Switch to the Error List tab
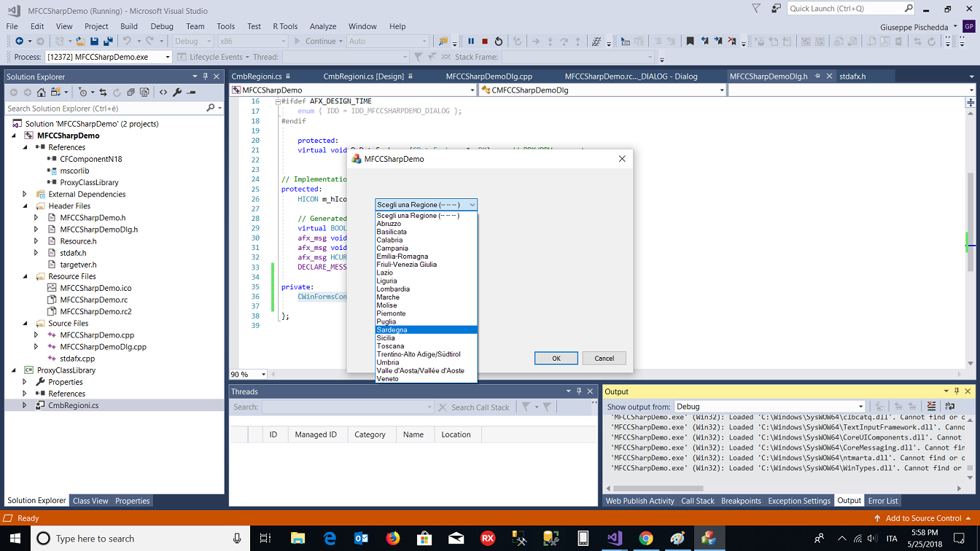The height and width of the screenshot is (551, 980). point(883,501)
